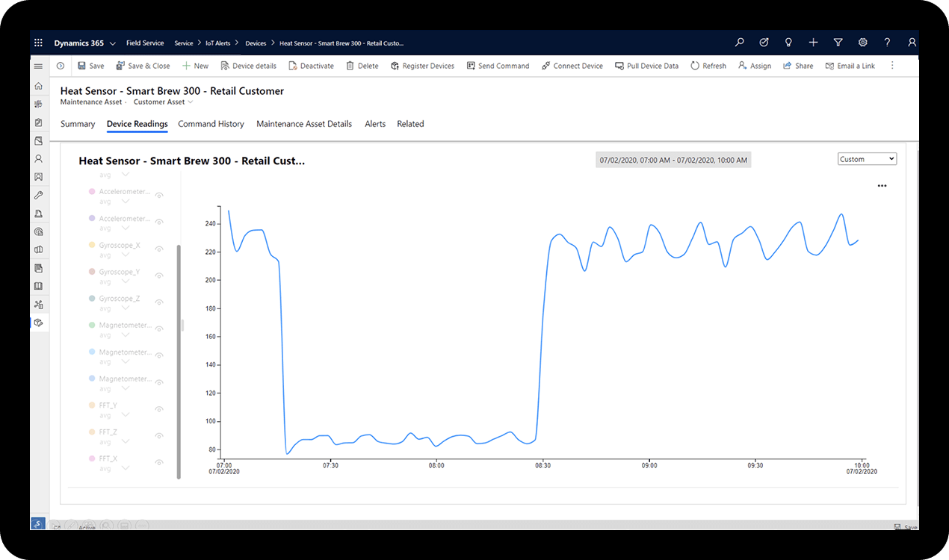
Task: Toggle eye for the pink-dot Accelerometer series
Action: 159,195
